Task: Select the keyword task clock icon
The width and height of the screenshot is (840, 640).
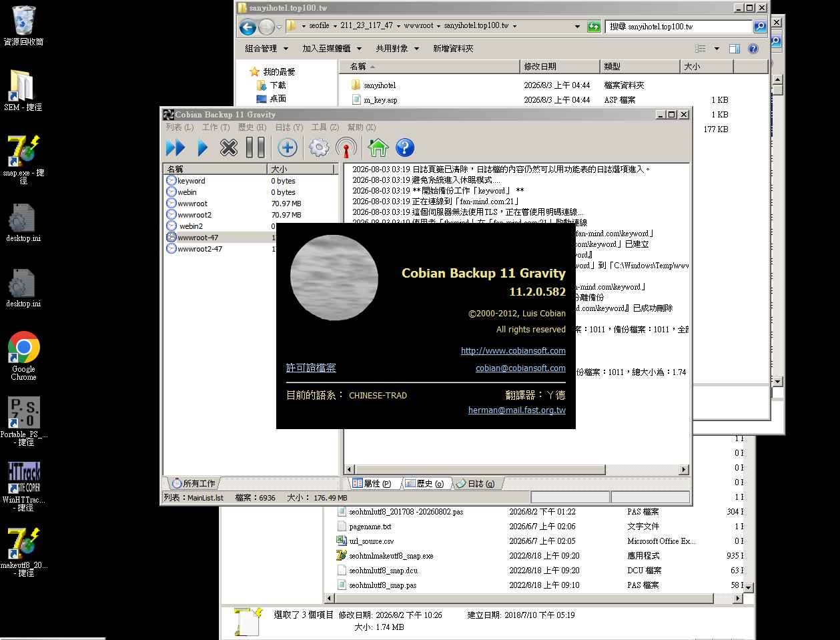Action: pos(171,181)
